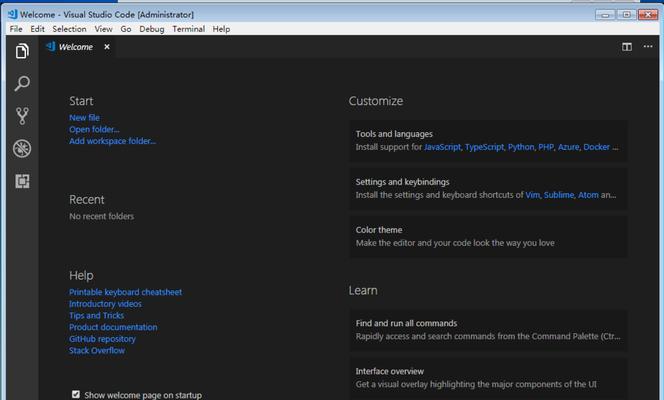This screenshot has width=664, height=400.
Task: Click the Tools and languages heading
Action: 394,134
